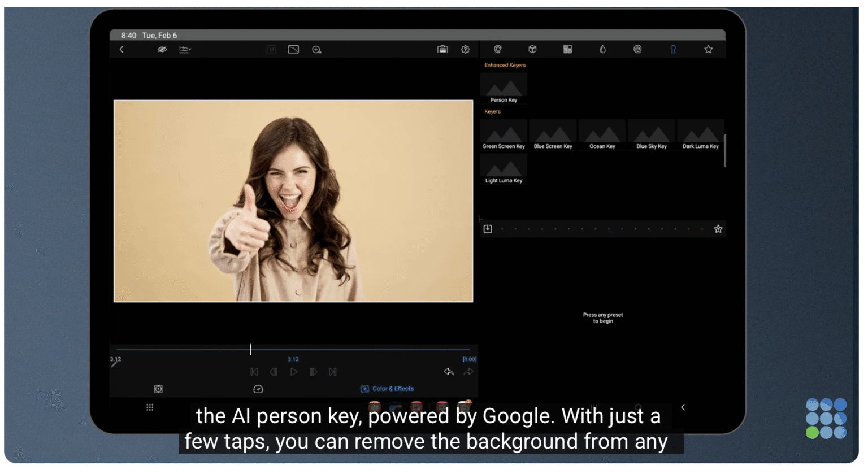Apply the Green Screen Key preset
Viewport: 868px width, 474px height.
point(503,131)
